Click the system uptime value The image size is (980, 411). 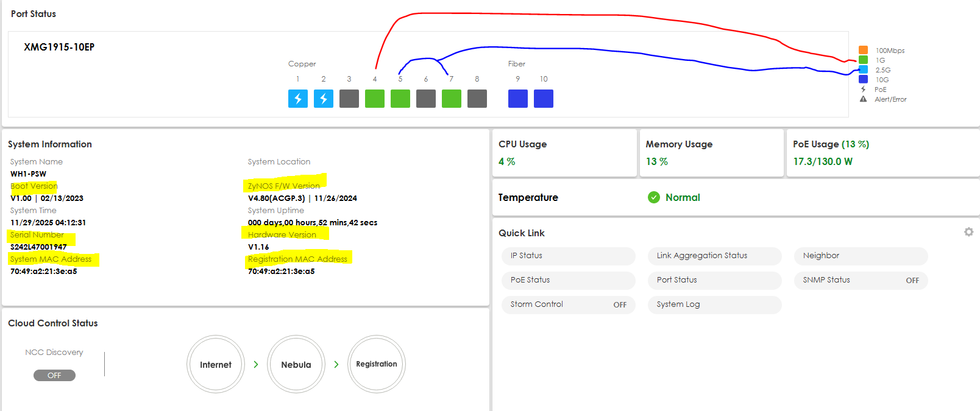pyautogui.click(x=313, y=222)
